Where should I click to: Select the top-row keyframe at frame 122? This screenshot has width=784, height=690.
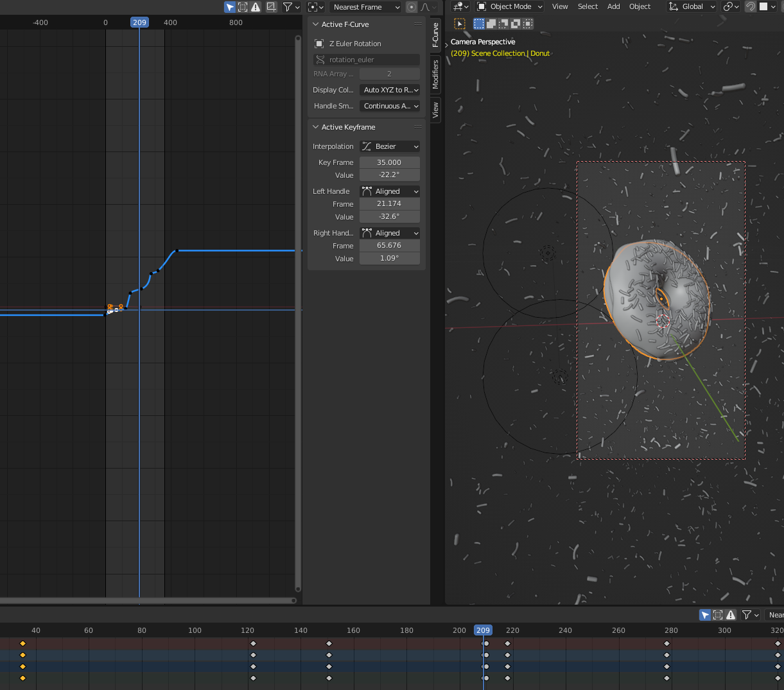[x=253, y=643]
